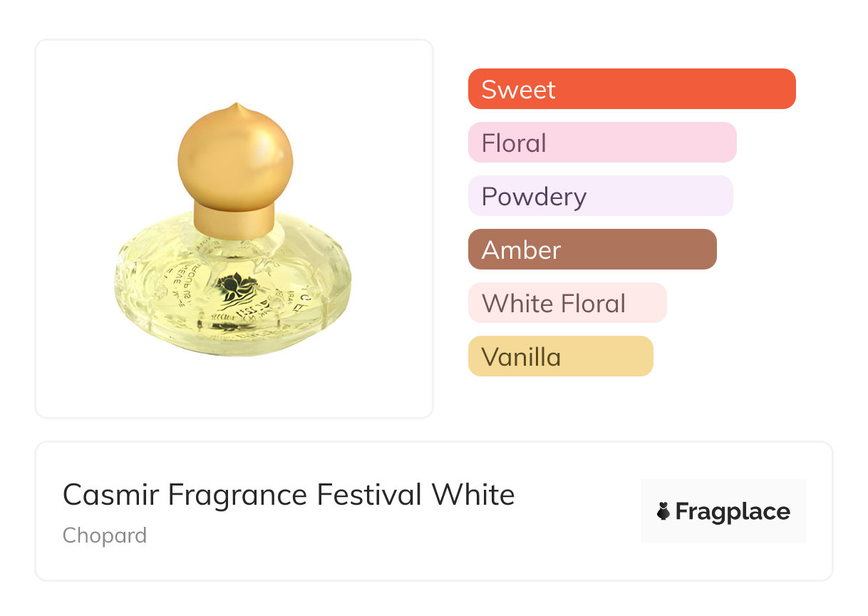Viewport: 868px width, 616px height.
Task: Click the Fragplace wordmark text
Action: 733,512
